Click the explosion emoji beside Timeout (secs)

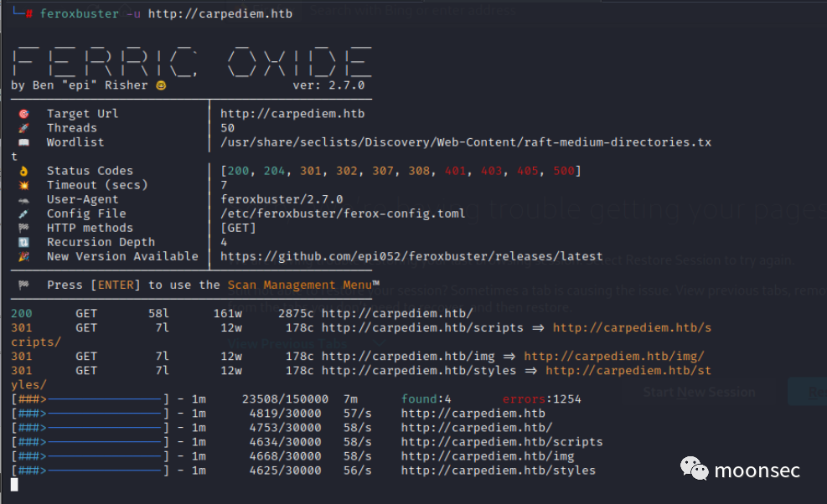coord(23,185)
